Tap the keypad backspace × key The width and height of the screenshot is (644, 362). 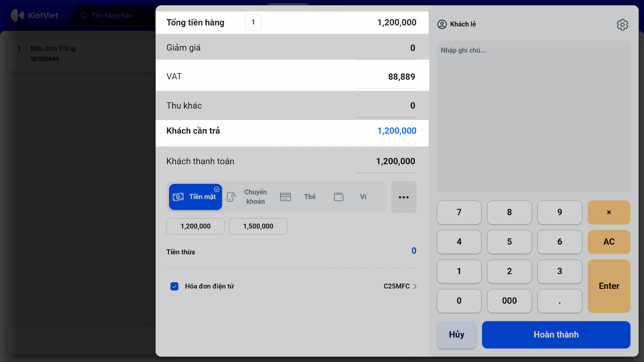click(609, 212)
